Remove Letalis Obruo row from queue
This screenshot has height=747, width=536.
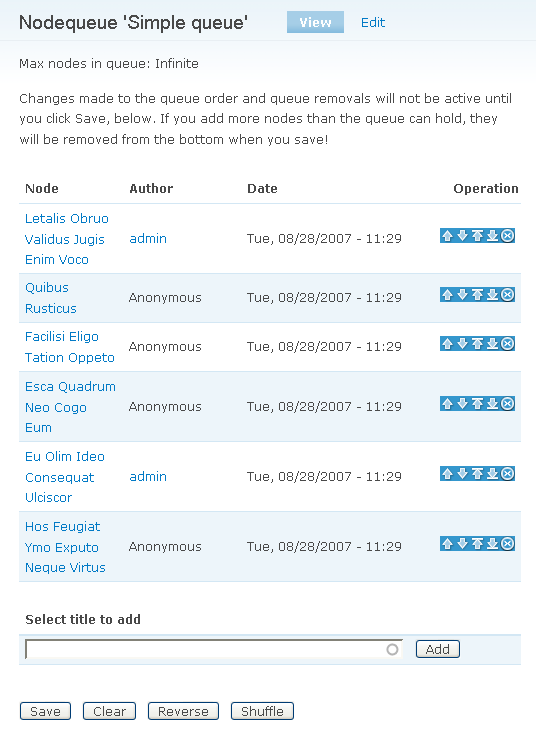508,235
